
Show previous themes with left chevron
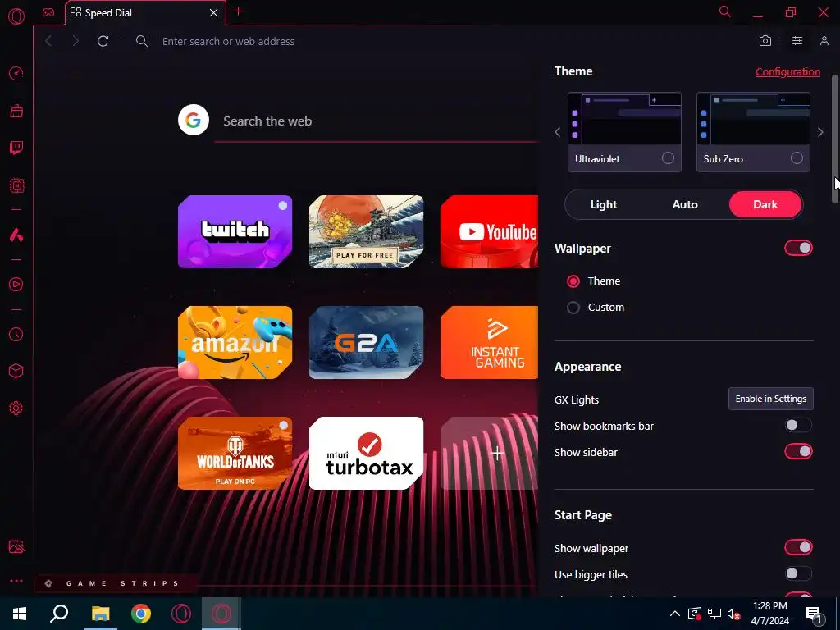pyautogui.click(x=558, y=132)
